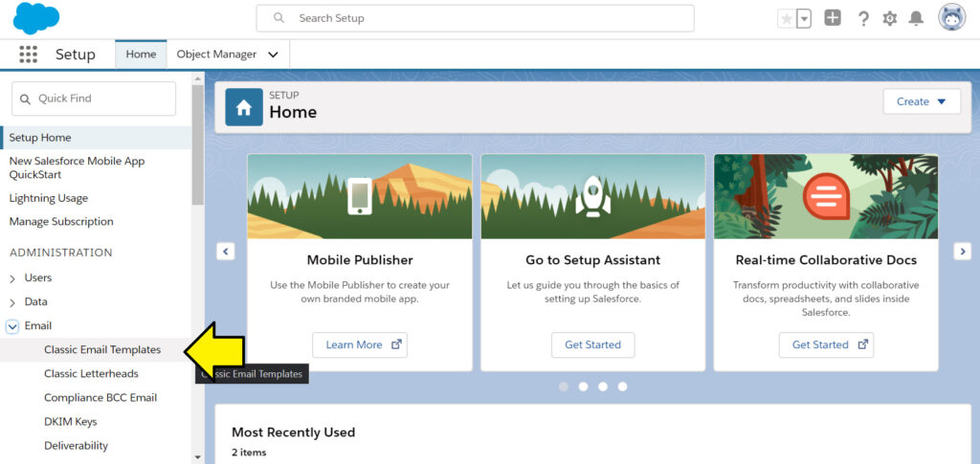Select the fourth carousel page dot
980x464 pixels.
click(x=622, y=387)
